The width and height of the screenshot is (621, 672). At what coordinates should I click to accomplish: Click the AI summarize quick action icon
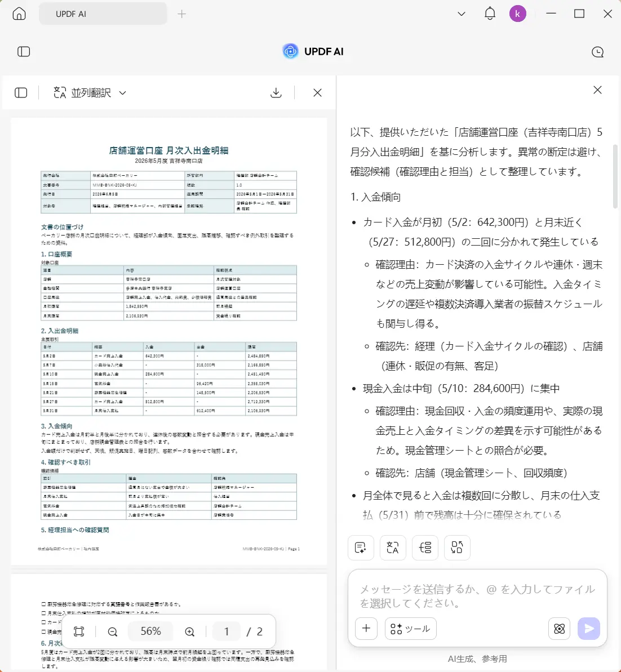(x=361, y=548)
